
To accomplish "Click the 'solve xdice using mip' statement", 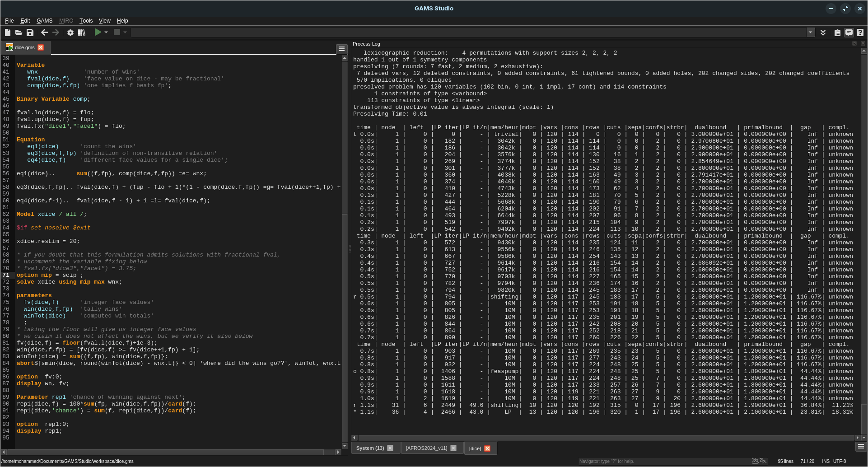I will point(69,282).
